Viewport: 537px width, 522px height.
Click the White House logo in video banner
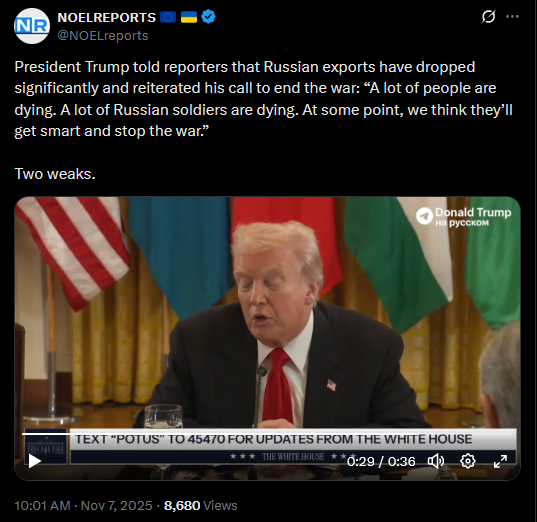(x=46, y=446)
